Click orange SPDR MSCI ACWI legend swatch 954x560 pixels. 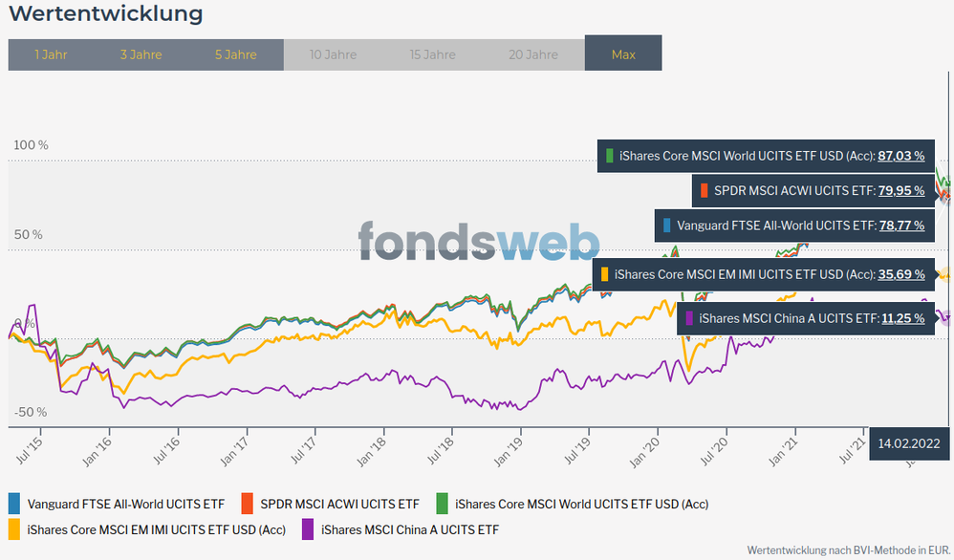pos(247,504)
